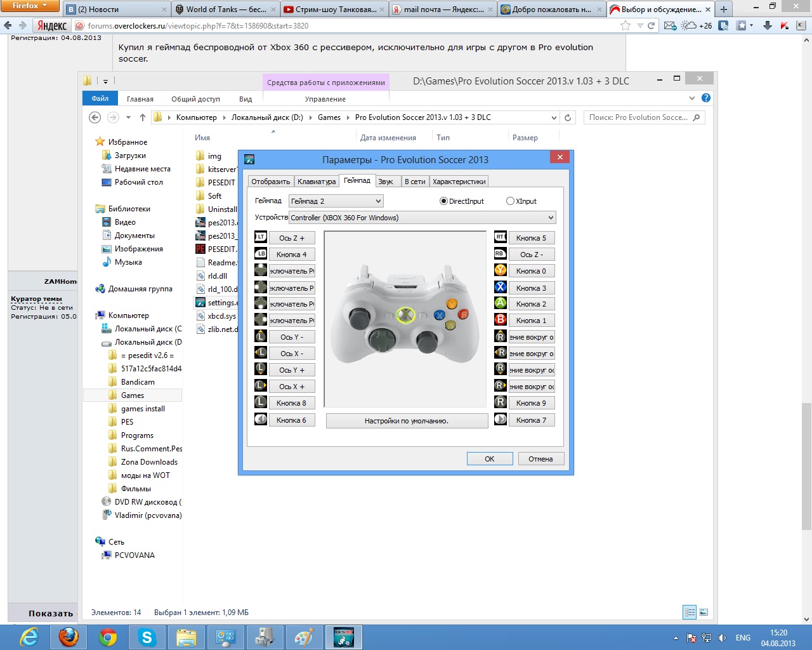The width and height of the screenshot is (812, 650).
Task: Go up one folder level in Explorer
Action: tap(143, 117)
